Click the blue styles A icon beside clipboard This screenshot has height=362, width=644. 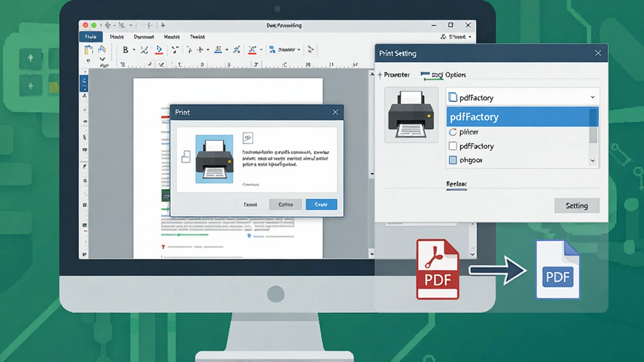(x=102, y=49)
